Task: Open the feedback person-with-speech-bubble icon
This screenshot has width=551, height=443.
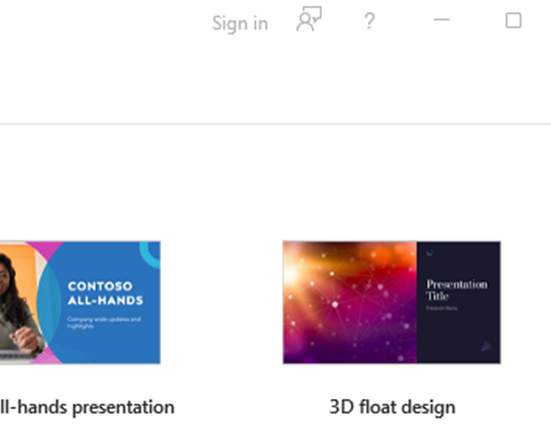Action: [x=309, y=19]
